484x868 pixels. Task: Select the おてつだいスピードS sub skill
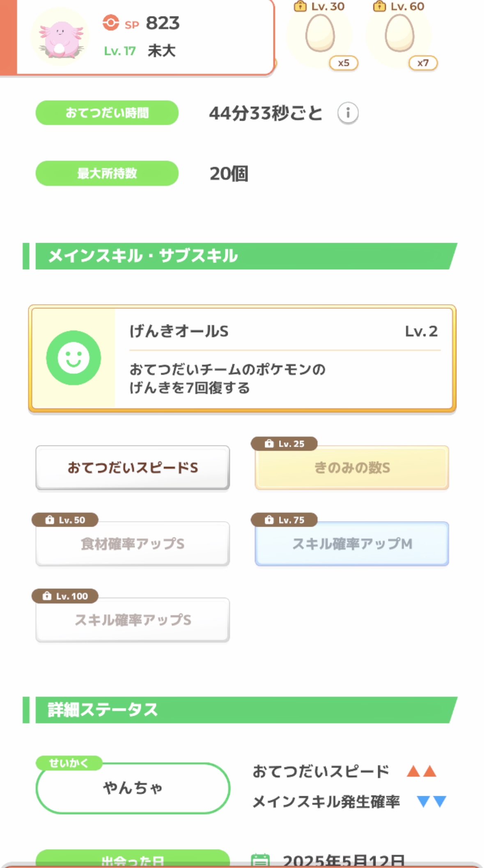[x=133, y=468]
